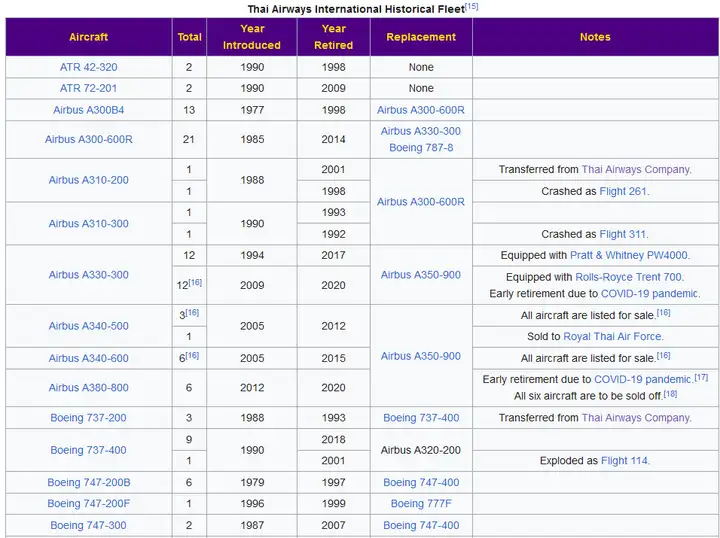Click Airbus A350-900 replacement for A330-300
The width and height of the screenshot is (720, 538).
click(421, 275)
